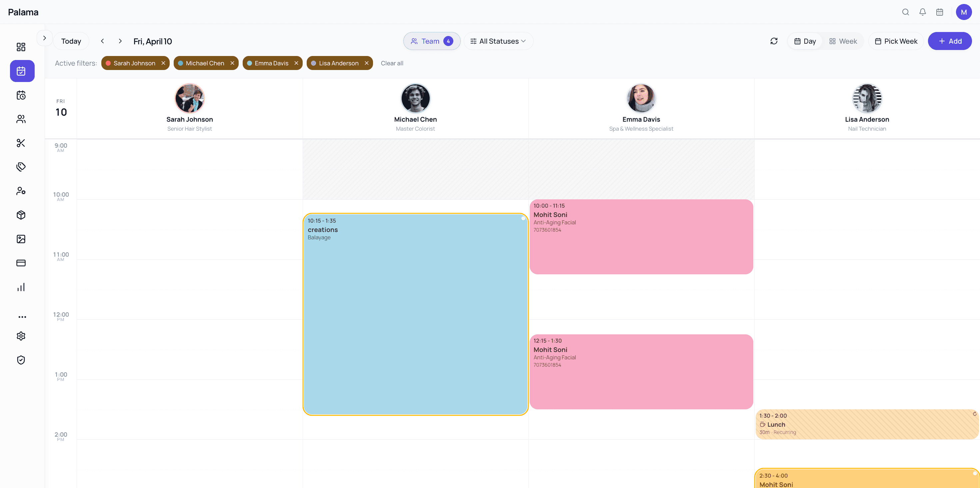Open the payments card sidebar icon
980x488 pixels.
coord(21,263)
